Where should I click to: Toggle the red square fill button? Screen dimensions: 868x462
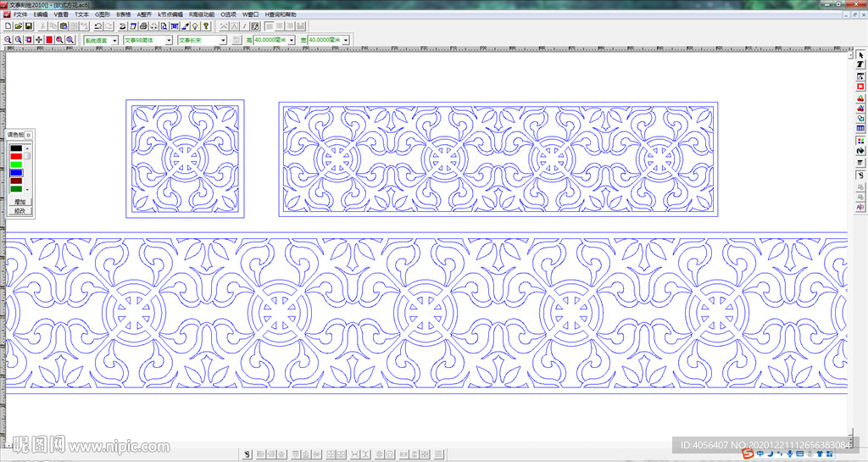(x=49, y=40)
